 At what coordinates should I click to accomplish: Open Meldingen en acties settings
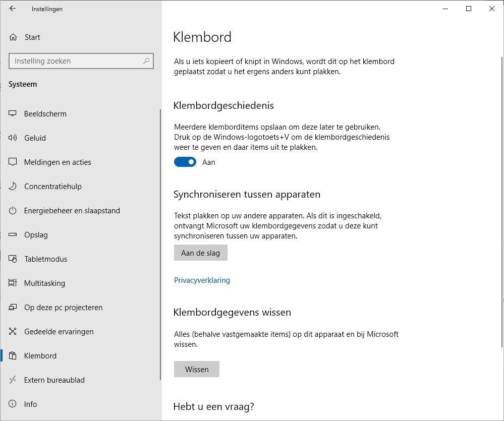[58, 162]
